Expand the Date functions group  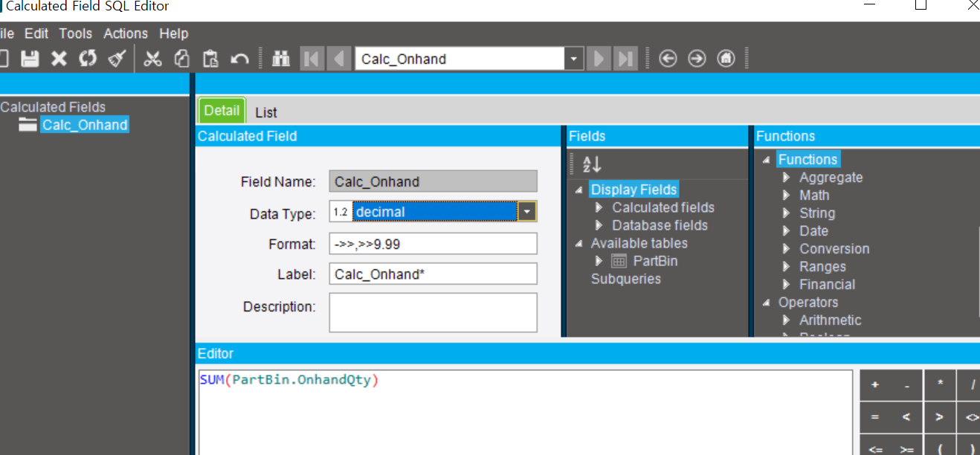pyautogui.click(x=787, y=231)
